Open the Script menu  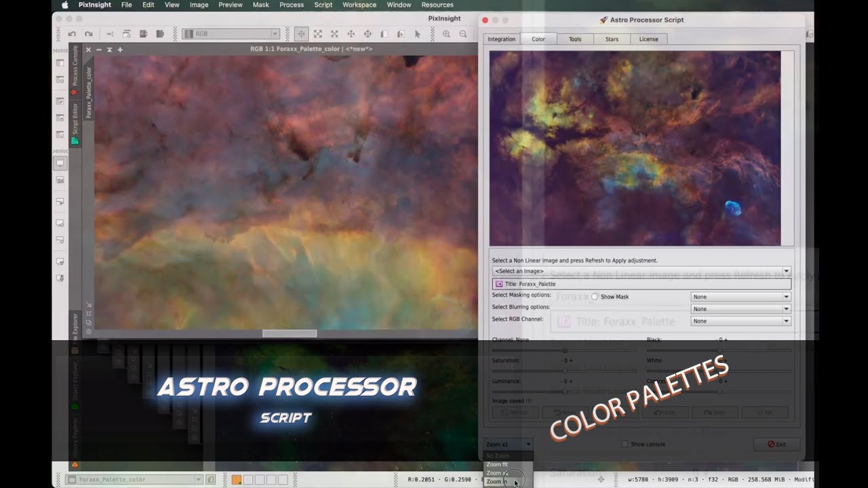323,5
